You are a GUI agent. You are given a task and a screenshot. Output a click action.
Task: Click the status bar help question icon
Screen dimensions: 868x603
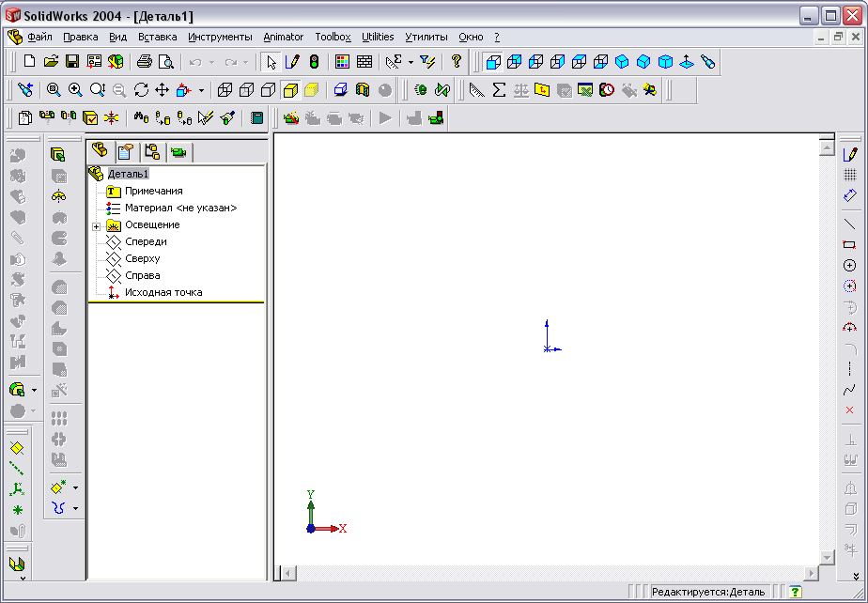coord(795,592)
